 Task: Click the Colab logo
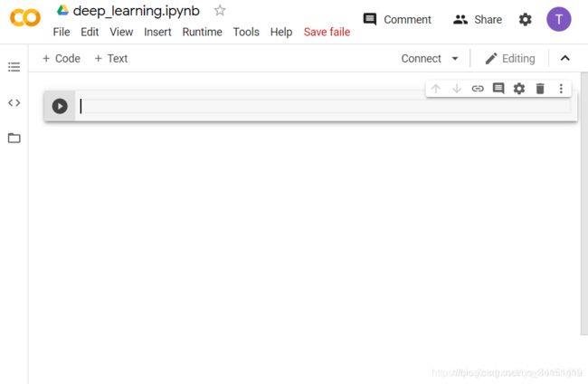point(25,18)
